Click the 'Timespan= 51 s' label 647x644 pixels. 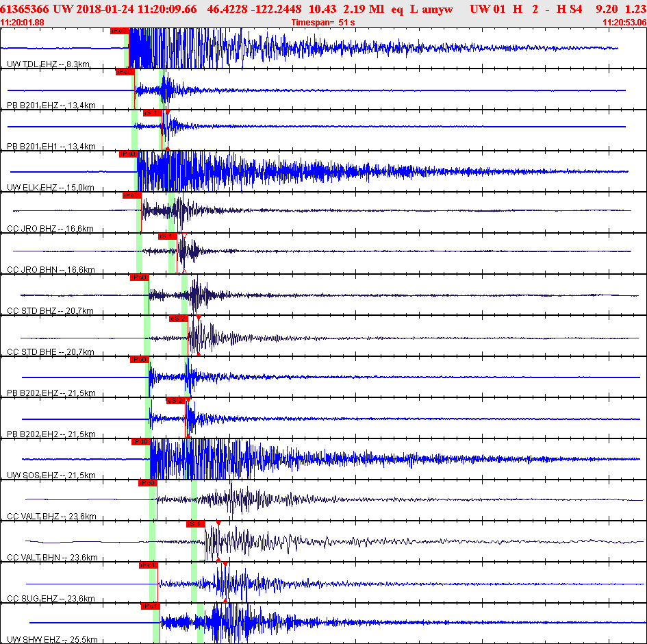click(x=323, y=23)
